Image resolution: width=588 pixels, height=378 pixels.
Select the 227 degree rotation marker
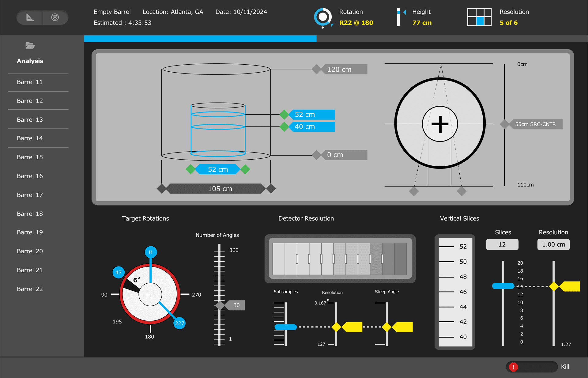179,323
